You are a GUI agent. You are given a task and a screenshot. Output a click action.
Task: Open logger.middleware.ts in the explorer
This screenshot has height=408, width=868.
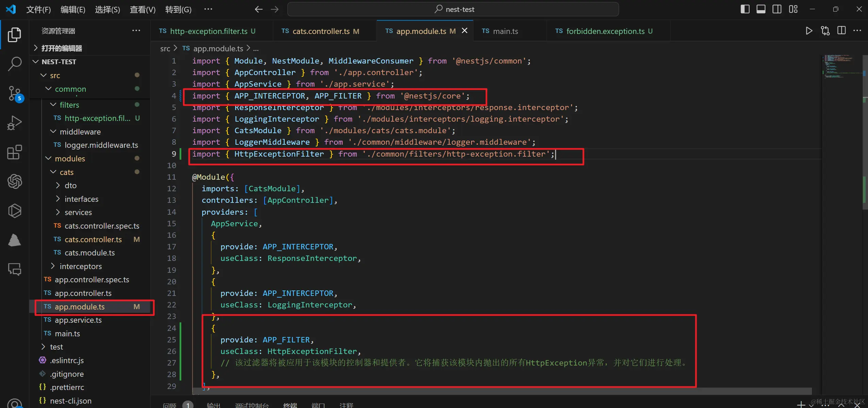90,145
